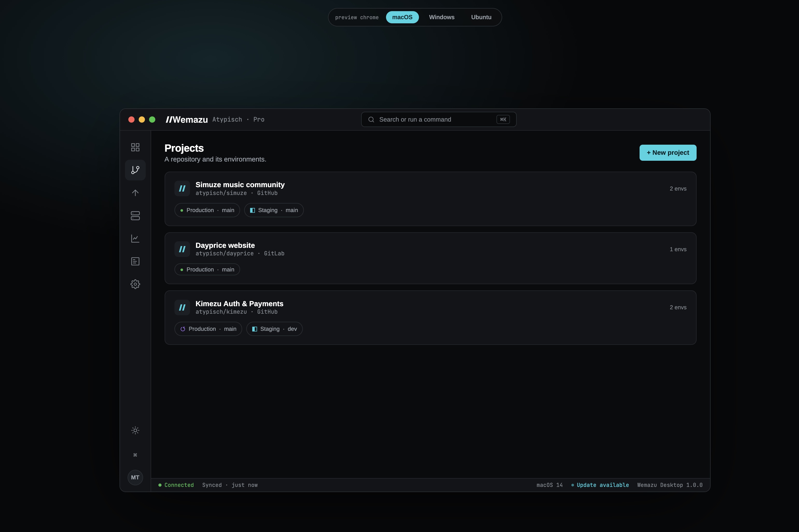The height and width of the screenshot is (532, 799).
Task: Open Simuze Production main environment chip
Action: [x=207, y=210]
